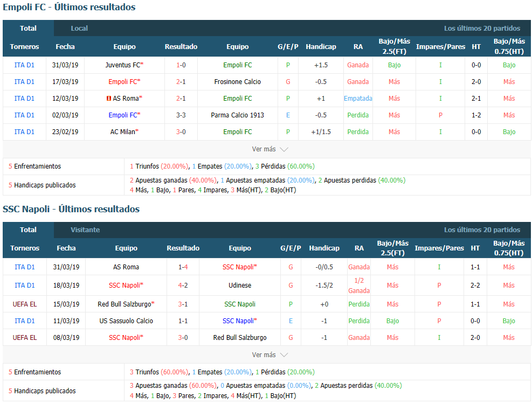
Task: Click Napoli's 0 Apuestas empatadas (0.00%)
Action: tap(266, 385)
